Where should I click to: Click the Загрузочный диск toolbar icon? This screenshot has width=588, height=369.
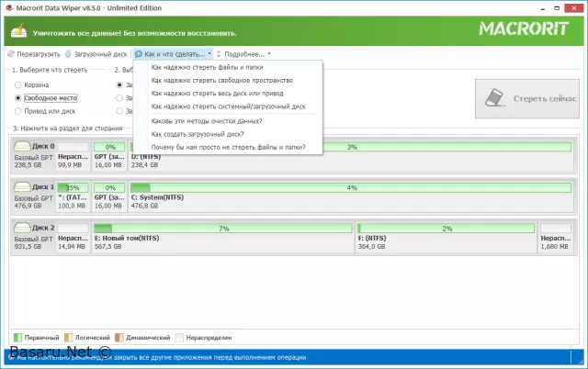(68, 54)
